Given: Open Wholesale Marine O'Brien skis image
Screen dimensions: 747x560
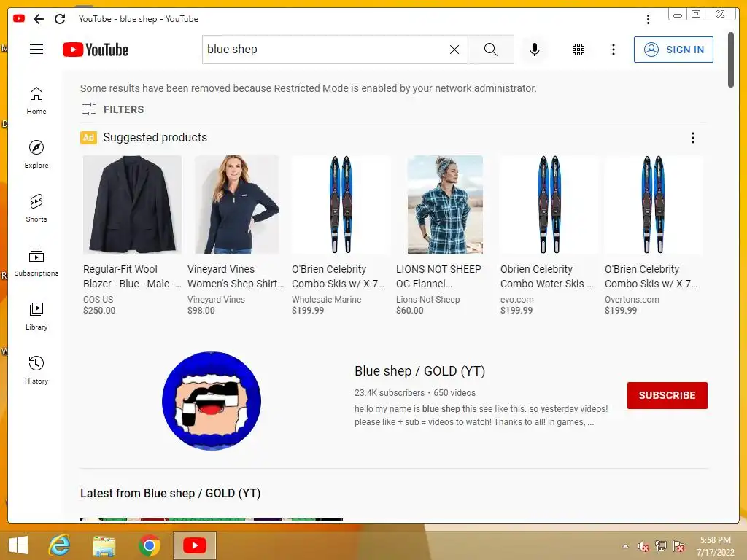Looking at the screenshot, I should [341, 204].
